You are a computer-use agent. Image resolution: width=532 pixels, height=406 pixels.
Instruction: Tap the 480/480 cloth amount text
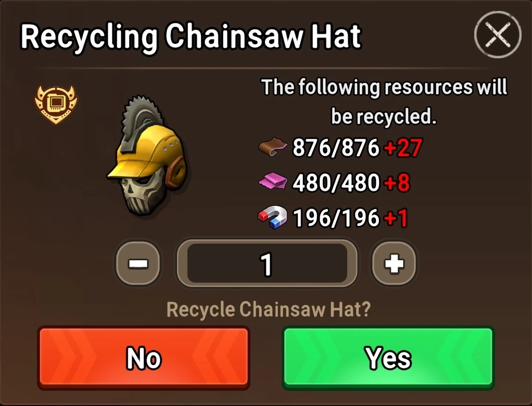[x=336, y=183]
